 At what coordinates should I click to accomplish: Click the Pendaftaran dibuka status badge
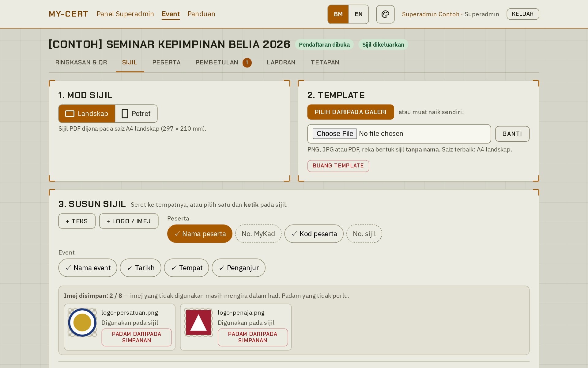coord(324,44)
